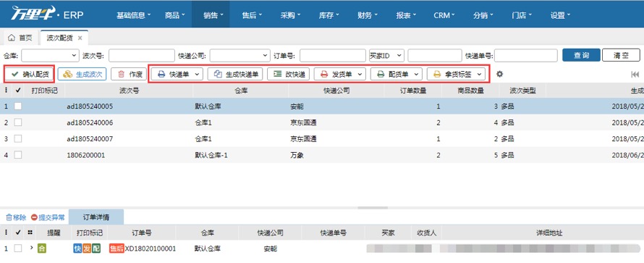Viewport: 644px width, 263px height.
Task: Click the 查询 search button
Action: [581, 55]
